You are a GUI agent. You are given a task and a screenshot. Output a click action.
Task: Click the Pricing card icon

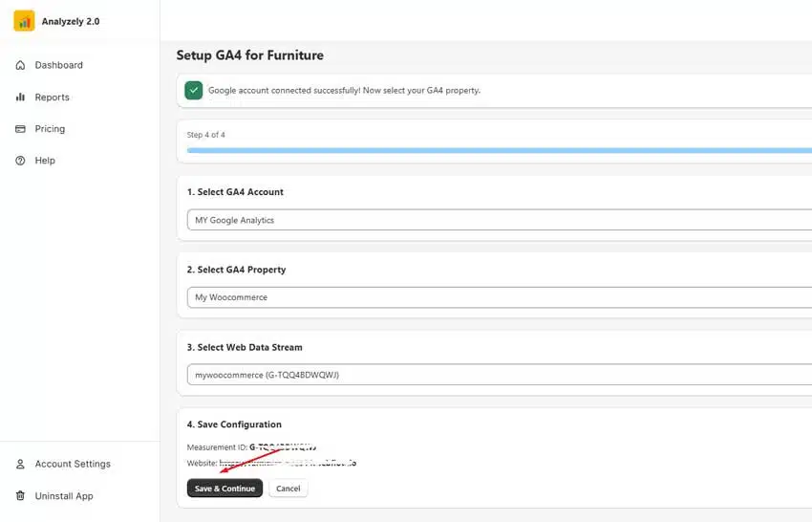(x=20, y=129)
